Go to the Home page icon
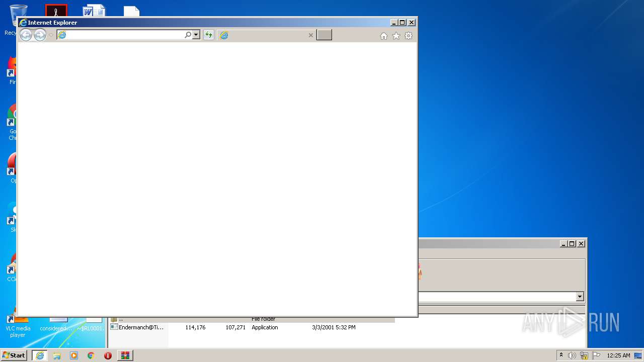Image resolution: width=644 pixels, height=362 pixels. pyautogui.click(x=384, y=36)
